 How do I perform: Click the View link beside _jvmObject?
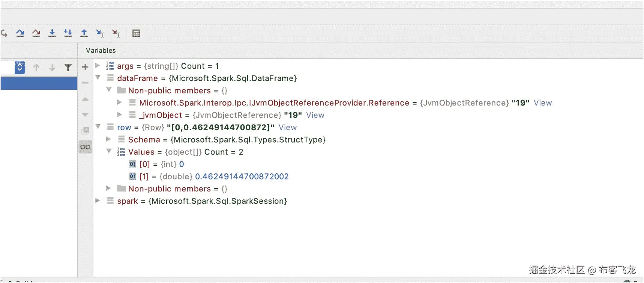315,115
